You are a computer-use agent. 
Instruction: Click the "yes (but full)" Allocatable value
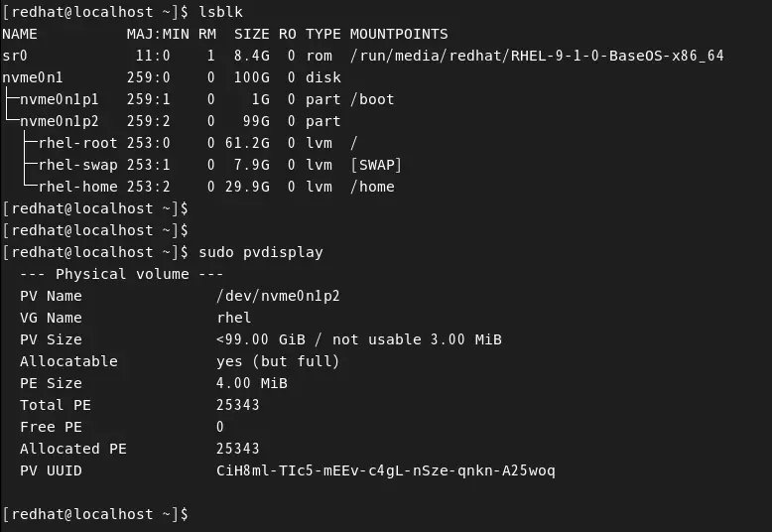pyautogui.click(x=278, y=361)
